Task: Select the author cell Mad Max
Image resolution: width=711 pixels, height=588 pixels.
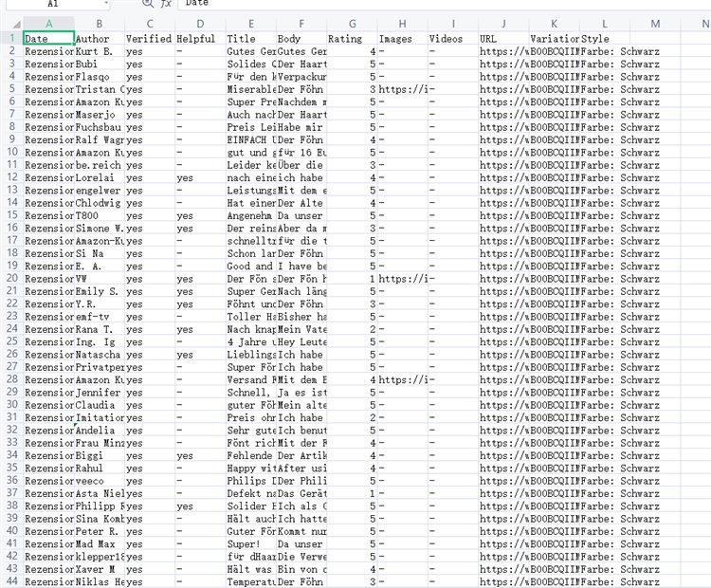Action: [x=99, y=544]
